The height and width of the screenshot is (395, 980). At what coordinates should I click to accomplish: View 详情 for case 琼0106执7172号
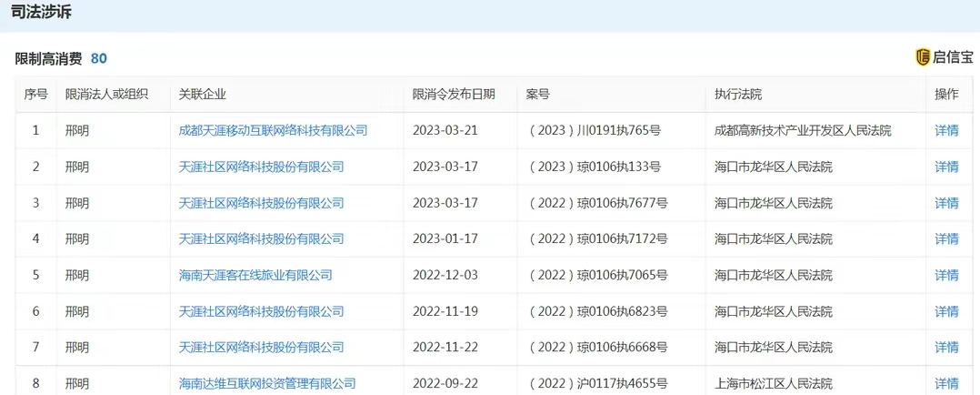(x=946, y=239)
